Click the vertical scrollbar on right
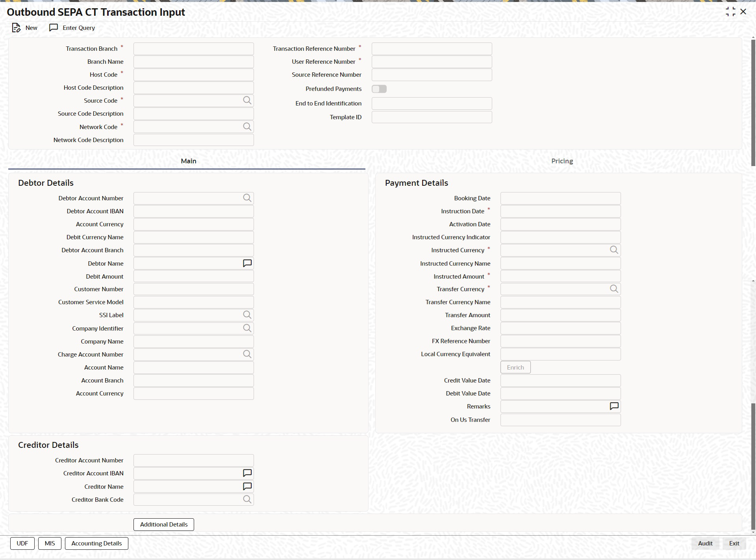 click(x=753, y=102)
